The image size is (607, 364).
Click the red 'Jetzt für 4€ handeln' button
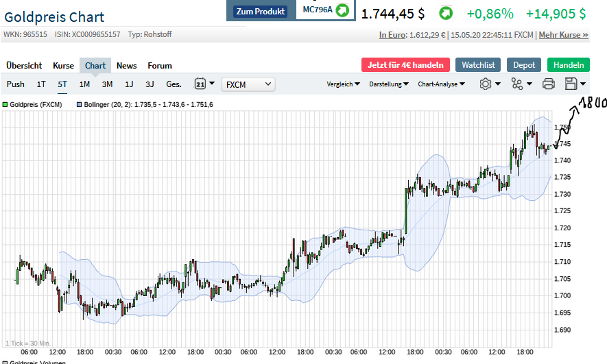click(405, 65)
